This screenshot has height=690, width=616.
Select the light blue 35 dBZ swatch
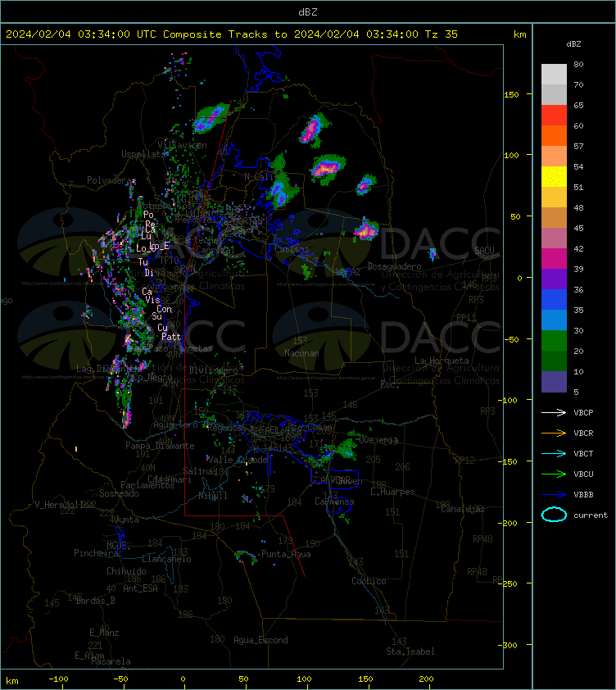pyautogui.click(x=554, y=320)
